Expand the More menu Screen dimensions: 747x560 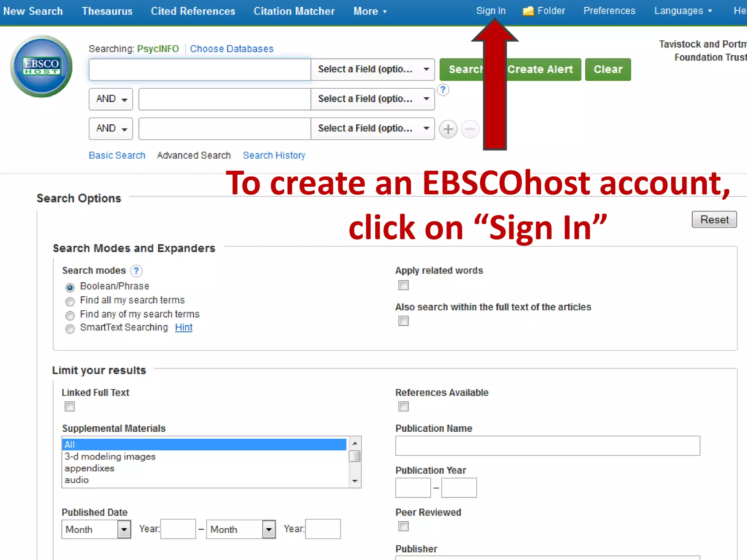pos(370,11)
